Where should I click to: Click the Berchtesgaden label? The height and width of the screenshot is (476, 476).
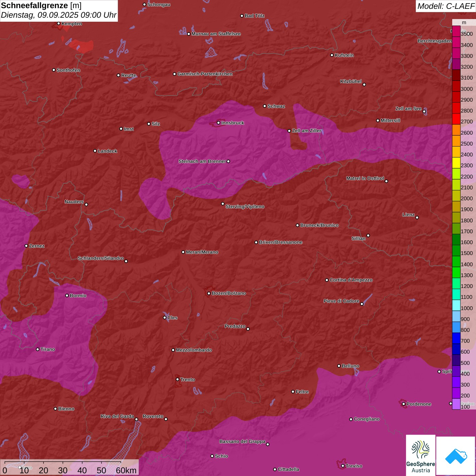tap(435, 41)
